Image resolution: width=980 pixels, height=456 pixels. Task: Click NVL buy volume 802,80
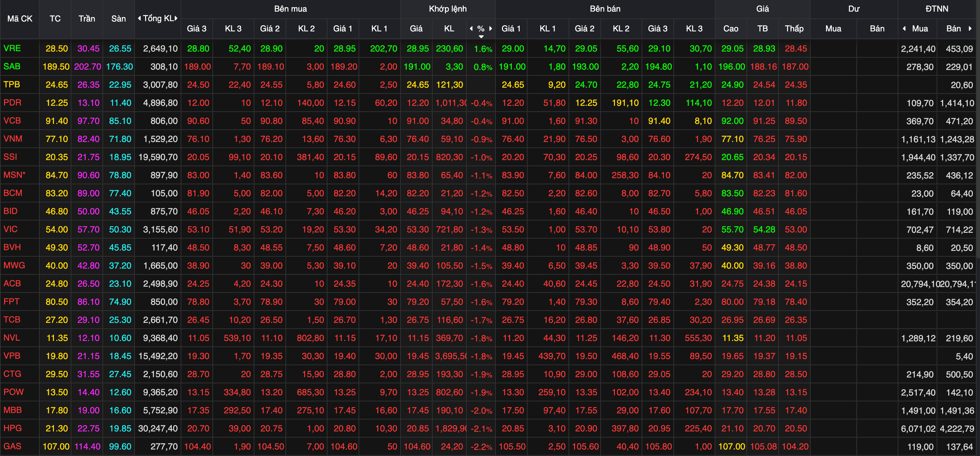[x=310, y=338]
